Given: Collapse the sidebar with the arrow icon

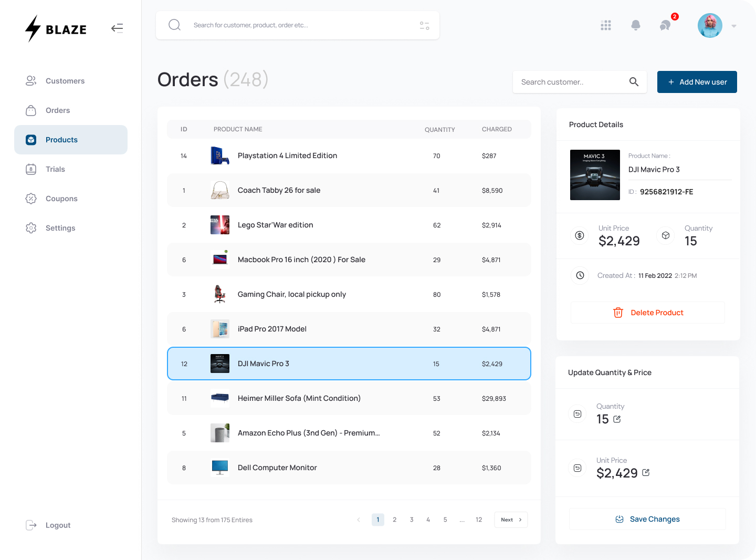Looking at the screenshot, I should click(x=117, y=28).
